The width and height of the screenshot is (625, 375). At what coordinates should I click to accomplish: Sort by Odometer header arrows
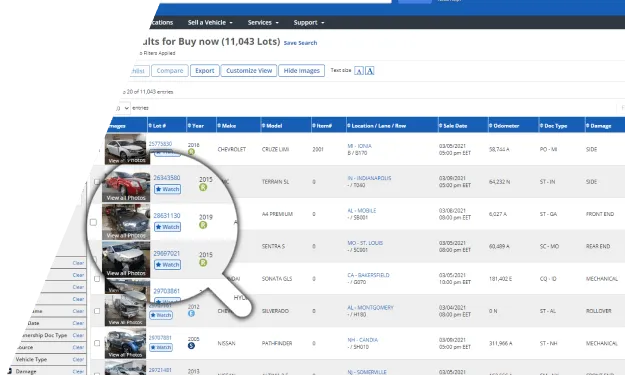pyautogui.click(x=491, y=126)
